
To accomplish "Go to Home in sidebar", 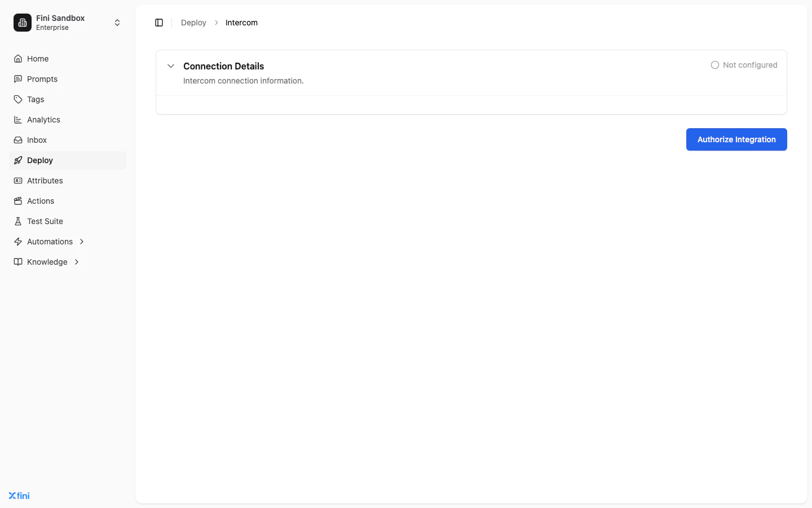I will click(68, 59).
